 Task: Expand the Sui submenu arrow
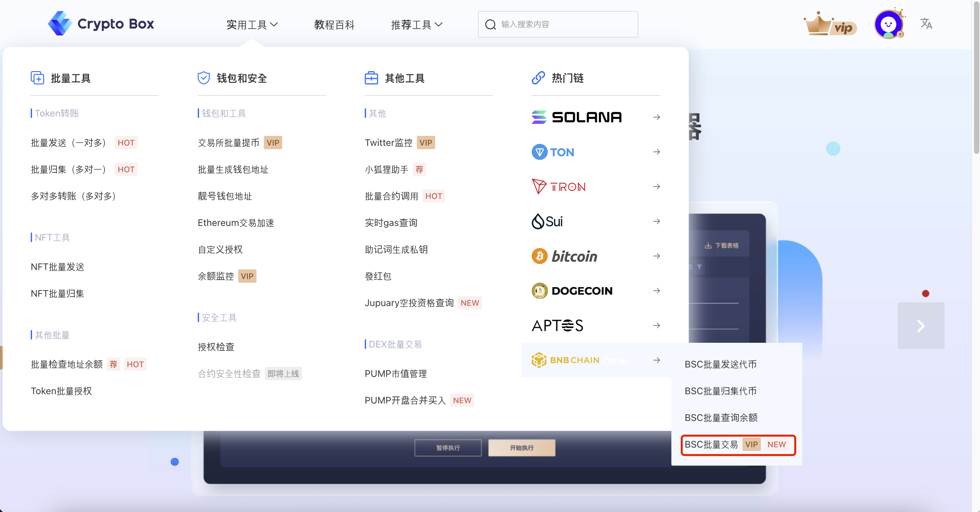[656, 221]
